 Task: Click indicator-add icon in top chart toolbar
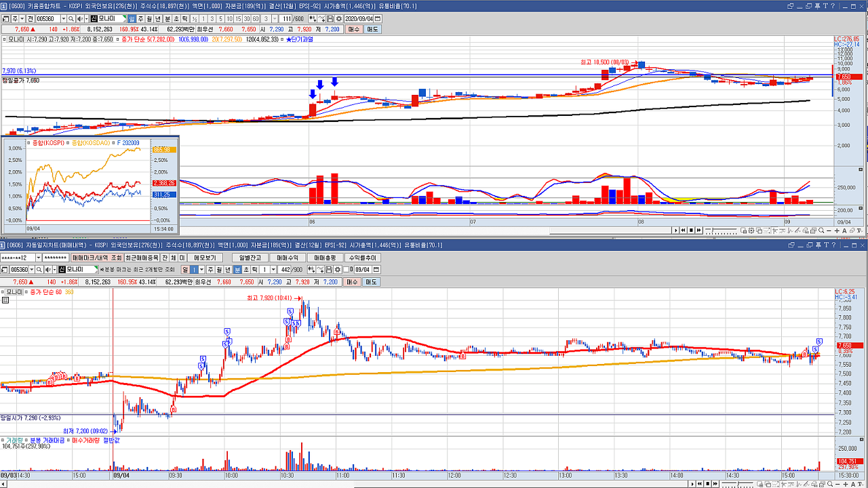(313, 19)
